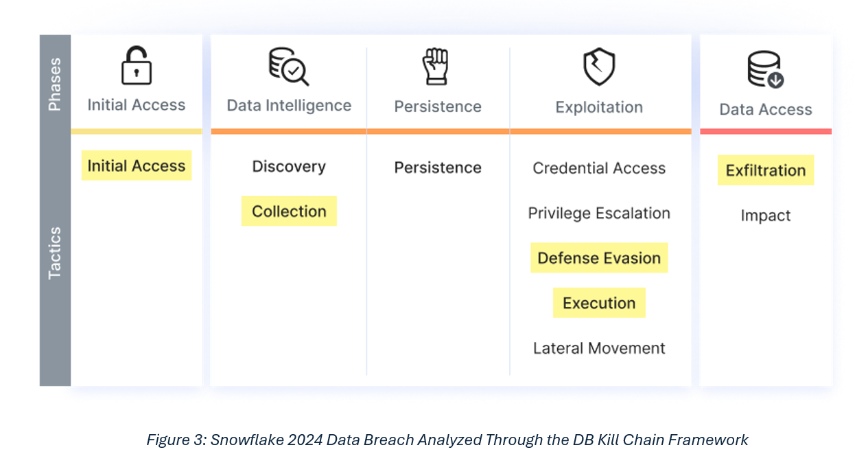Click the highlighted Collection tactic

pyautogui.click(x=289, y=211)
